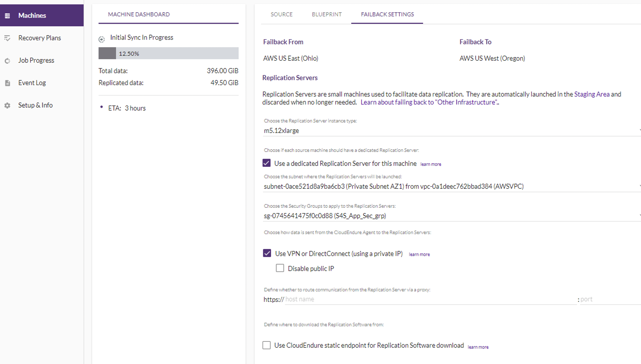Click learn more beside VPN option
Screen dimensions: 641x364
(419, 254)
